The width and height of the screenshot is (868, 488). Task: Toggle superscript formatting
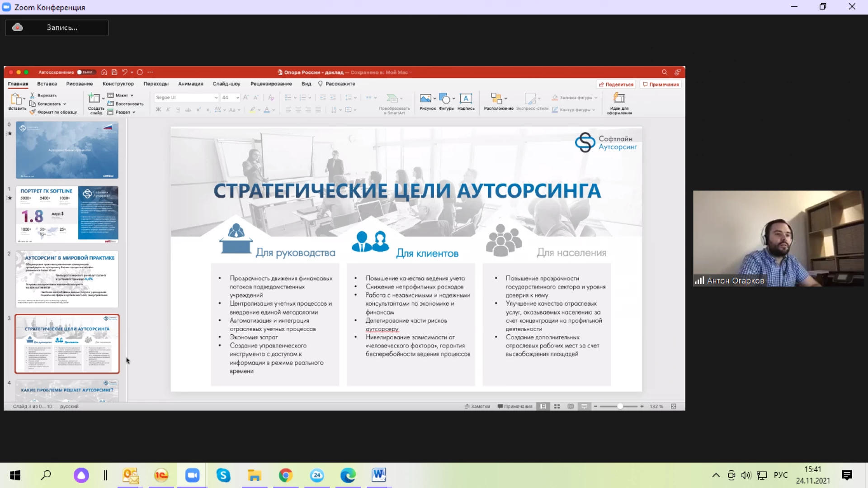[x=198, y=109]
